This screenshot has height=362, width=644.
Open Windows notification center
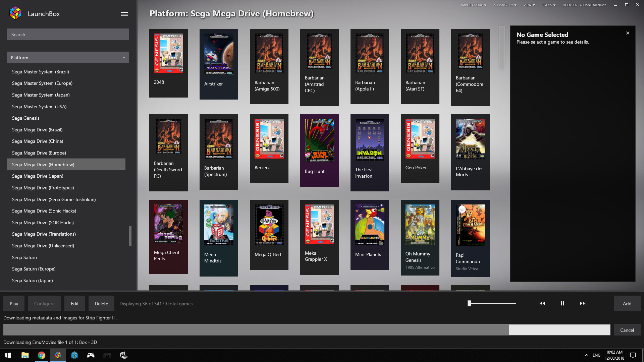click(x=633, y=355)
